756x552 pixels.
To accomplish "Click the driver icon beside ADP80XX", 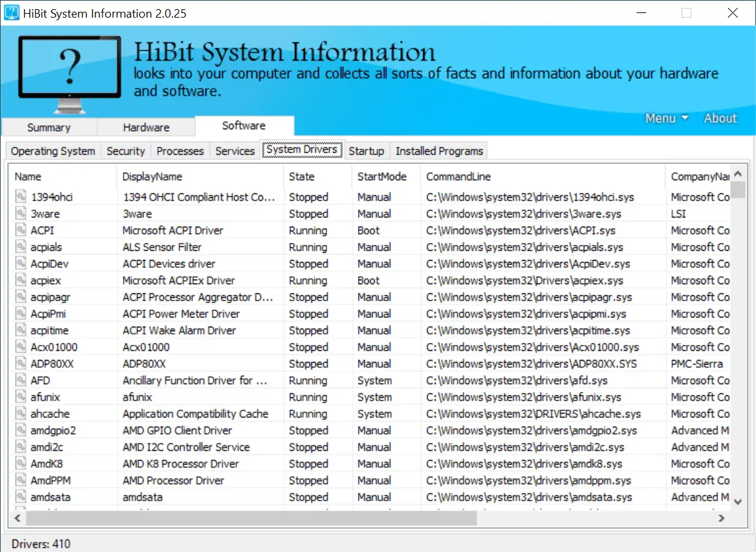I will (21, 363).
